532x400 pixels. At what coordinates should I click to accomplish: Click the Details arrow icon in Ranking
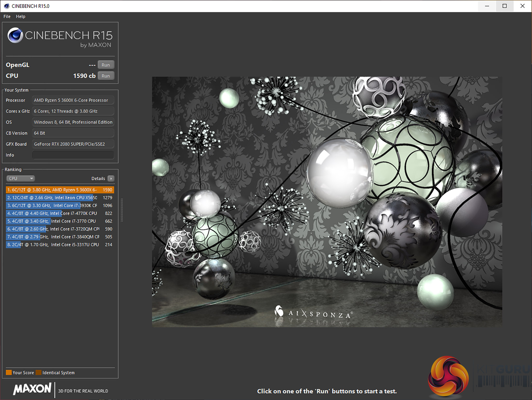(x=111, y=178)
